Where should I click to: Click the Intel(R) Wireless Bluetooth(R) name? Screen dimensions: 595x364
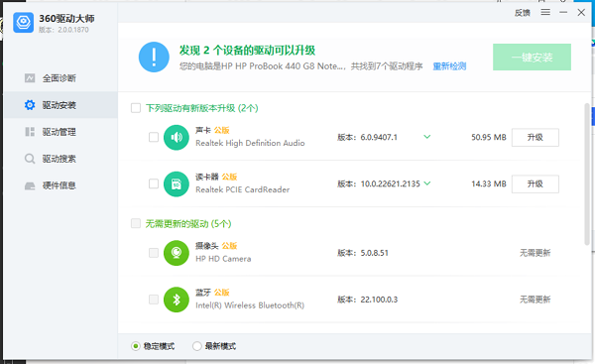point(250,305)
